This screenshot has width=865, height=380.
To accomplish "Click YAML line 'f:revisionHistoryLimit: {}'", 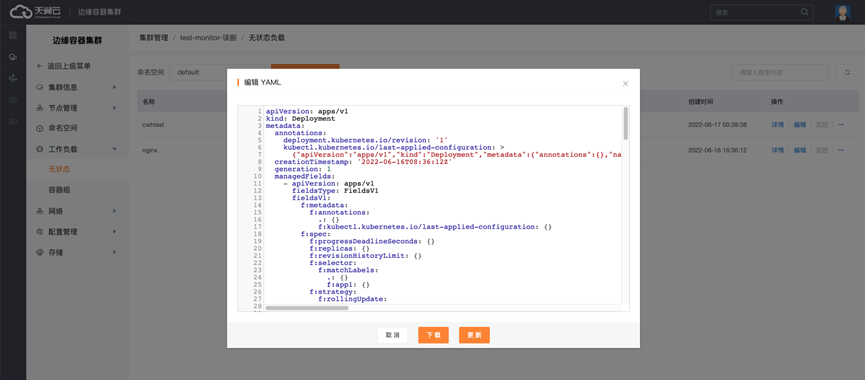I will pos(366,256).
